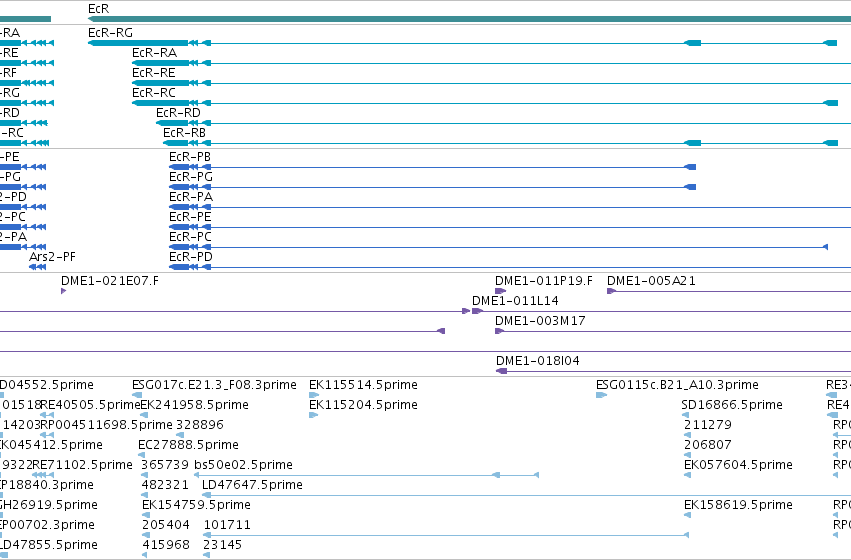This screenshot has width=851, height=560.
Task: Click the purple arrow glyph under DME1-018I04
Action: (501, 371)
